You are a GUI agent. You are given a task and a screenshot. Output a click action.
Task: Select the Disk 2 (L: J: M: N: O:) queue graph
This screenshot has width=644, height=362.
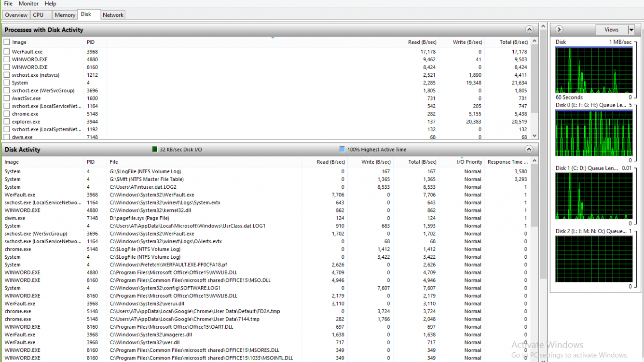593,259
